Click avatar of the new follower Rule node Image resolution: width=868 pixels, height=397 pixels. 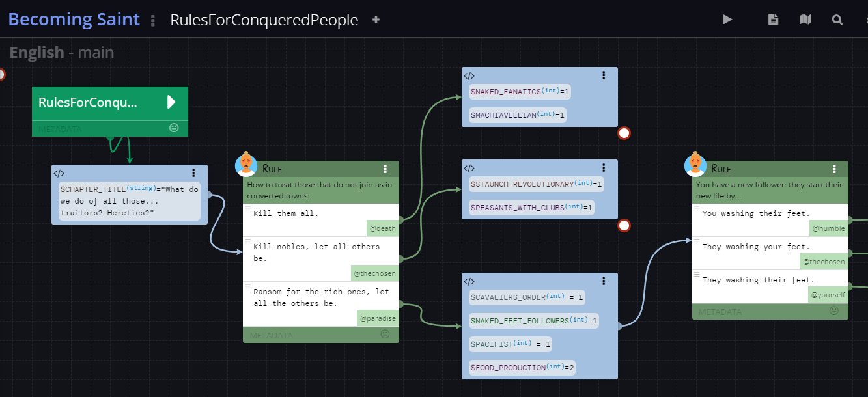tap(695, 165)
